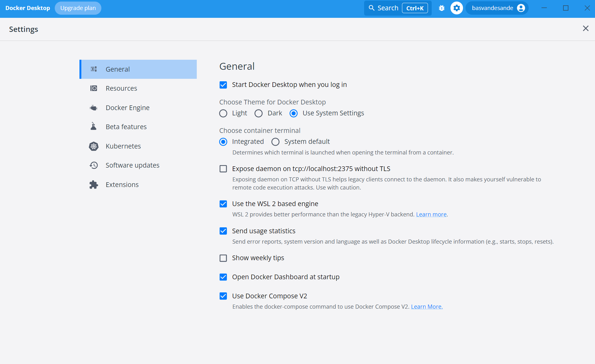Viewport: 595px width, 364px height.
Task: Select the Light theme option
Action: point(223,113)
